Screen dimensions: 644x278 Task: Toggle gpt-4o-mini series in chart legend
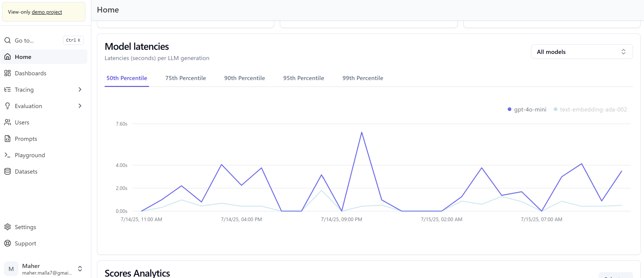click(527, 109)
